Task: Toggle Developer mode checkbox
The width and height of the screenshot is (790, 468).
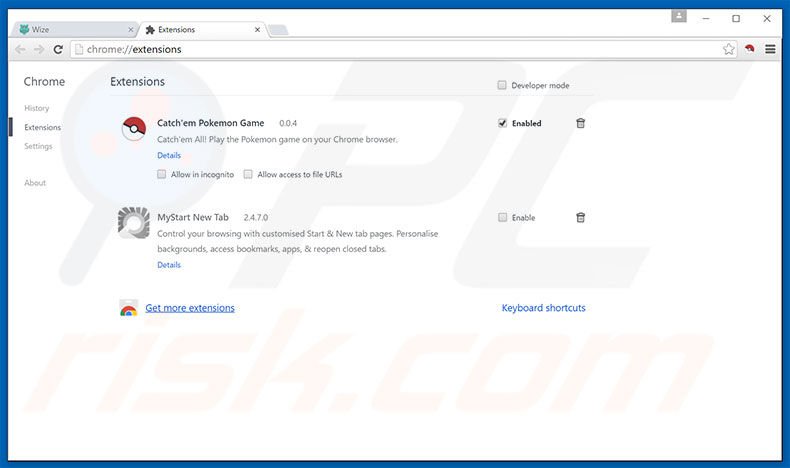Action: (502, 85)
